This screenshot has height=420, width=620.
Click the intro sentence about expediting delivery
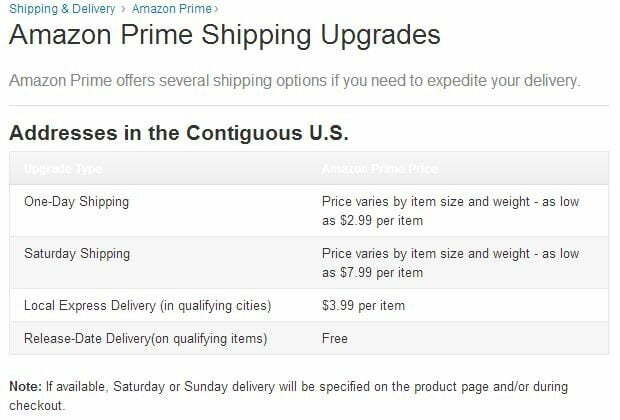[x=295, y=81]
